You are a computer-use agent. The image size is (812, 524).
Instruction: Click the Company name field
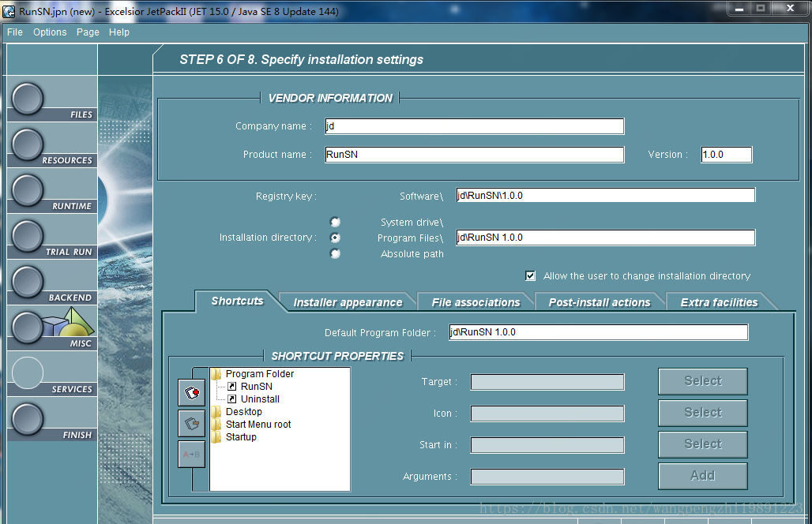475,126
